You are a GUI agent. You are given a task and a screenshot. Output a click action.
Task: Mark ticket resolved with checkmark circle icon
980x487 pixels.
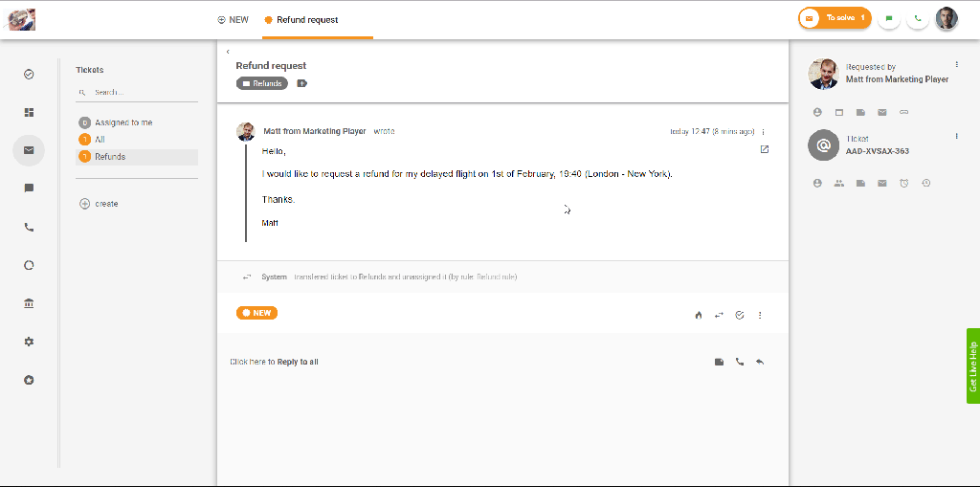740,315
